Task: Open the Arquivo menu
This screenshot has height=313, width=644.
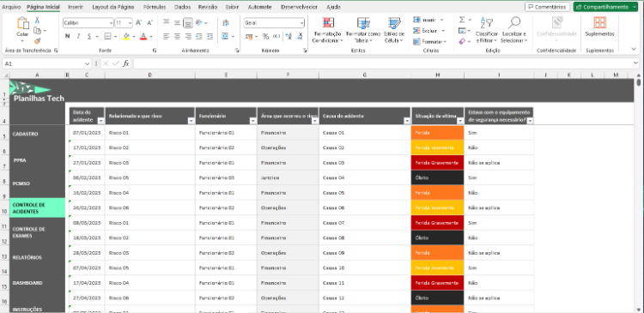Action: pyautogui.click(x=11, y=7)
